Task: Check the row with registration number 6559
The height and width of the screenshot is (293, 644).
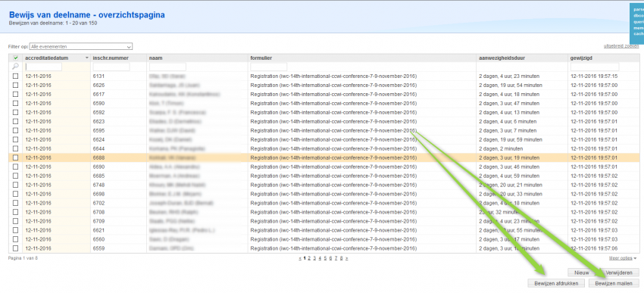Action: click(x=16, y=248)
